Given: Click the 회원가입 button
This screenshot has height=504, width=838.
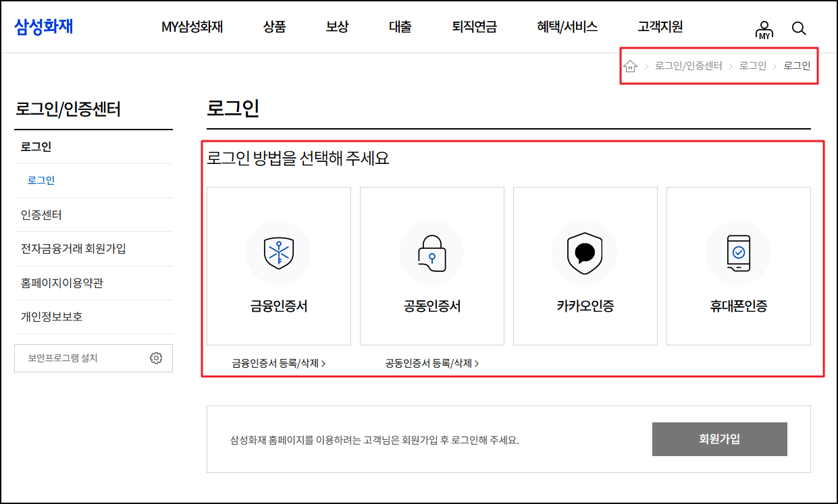Looking at the screenshot, I should pos(719,439).
